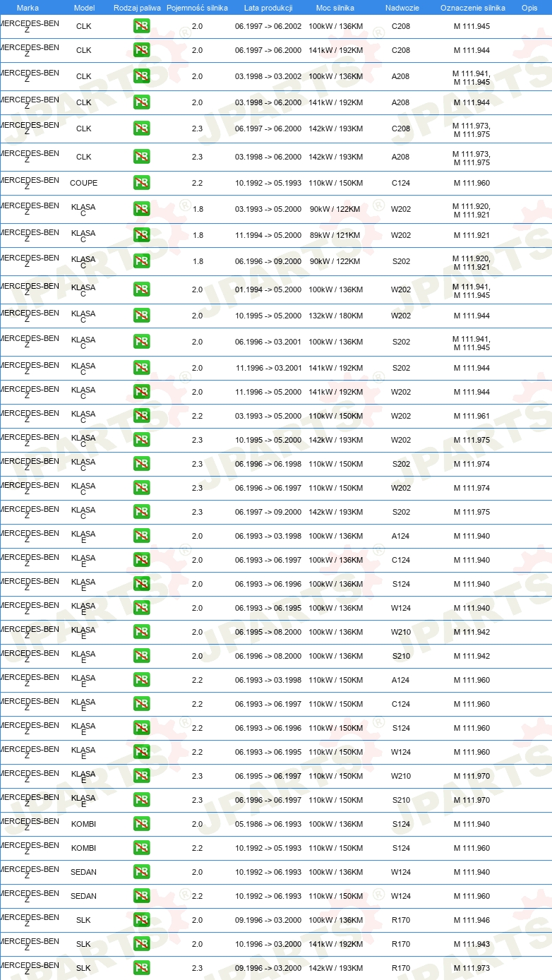Click the fuel icon for CLK C208 M 111.945
The width and height of the screenshot is (552, 980).
[141, 26]
